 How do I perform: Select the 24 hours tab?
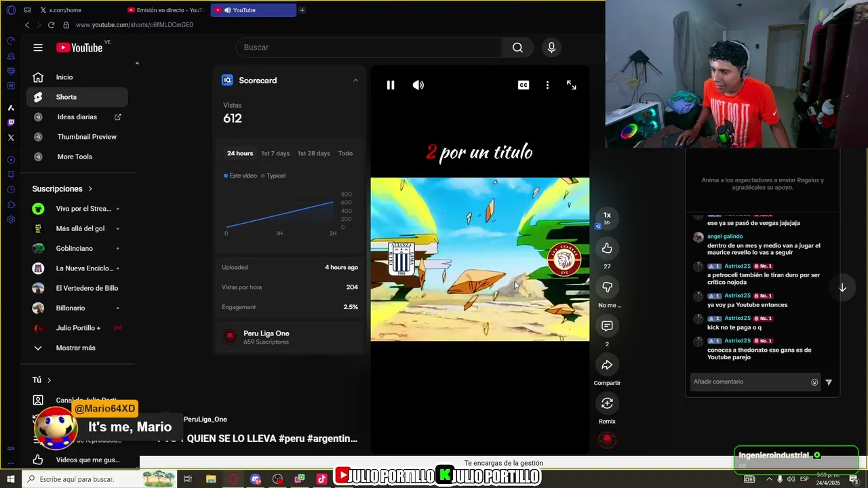point(240,153)
